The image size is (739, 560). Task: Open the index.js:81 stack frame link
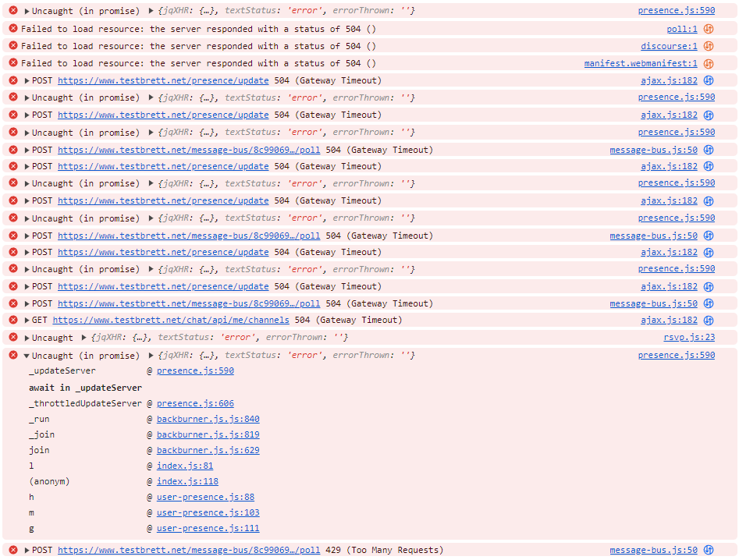pyautogui.click(x=185, y=466)
